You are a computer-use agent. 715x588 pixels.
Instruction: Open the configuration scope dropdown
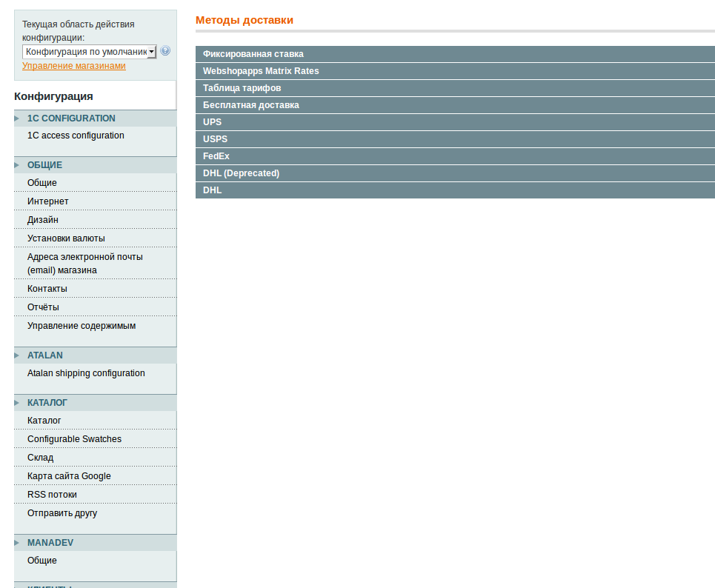90,52
